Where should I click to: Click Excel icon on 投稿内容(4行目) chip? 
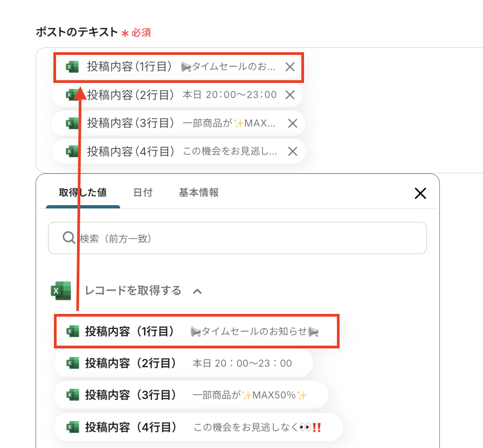click(x=72, y=151)
